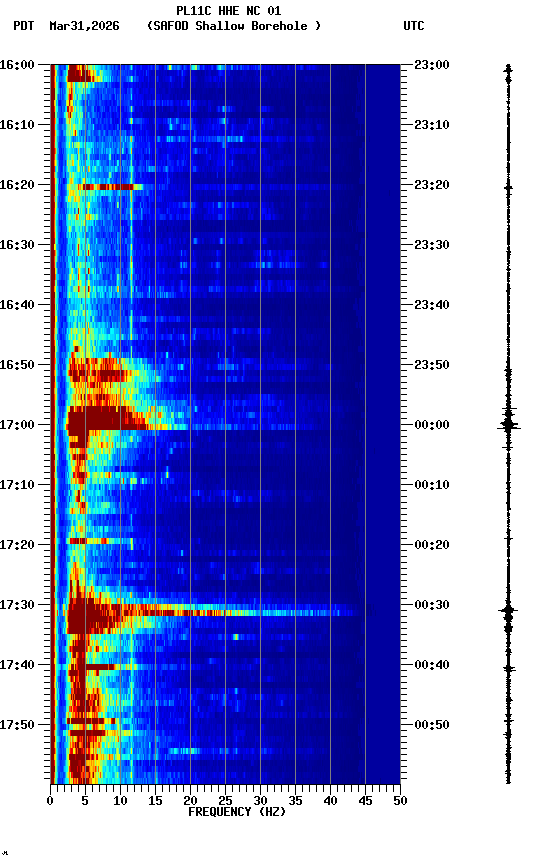Click the 16:00 PDT time label
552x864 pixels.
click(17, 65)
